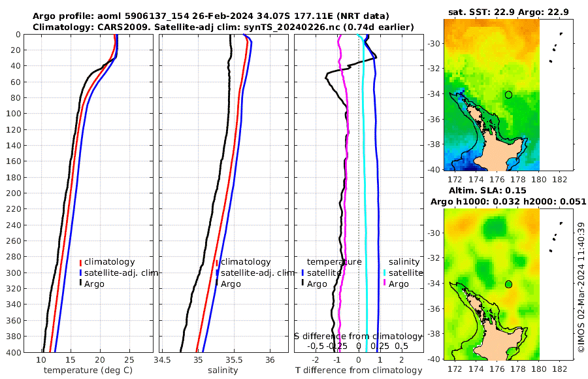Viewport: 588px width, 379px height.
Task: Click S difference tick label 0.25
Action: coord(380,346)
